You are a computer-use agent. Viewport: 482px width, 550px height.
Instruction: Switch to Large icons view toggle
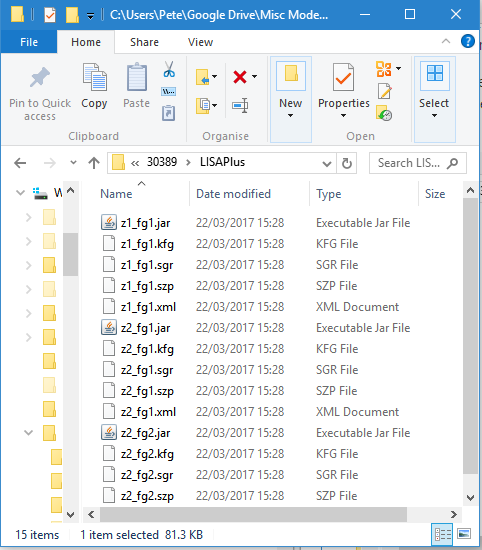tap(463, 534)
